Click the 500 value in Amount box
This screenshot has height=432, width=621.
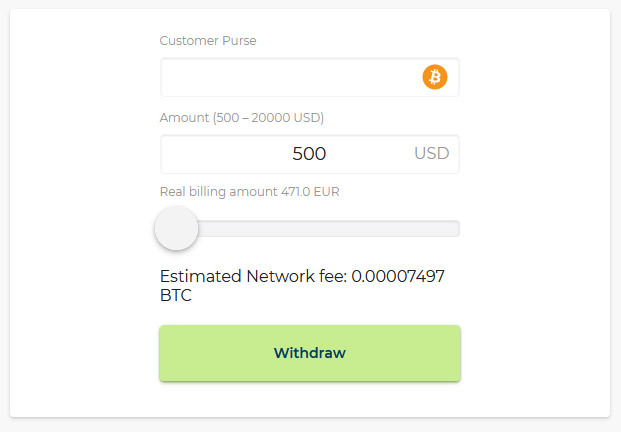309,154
